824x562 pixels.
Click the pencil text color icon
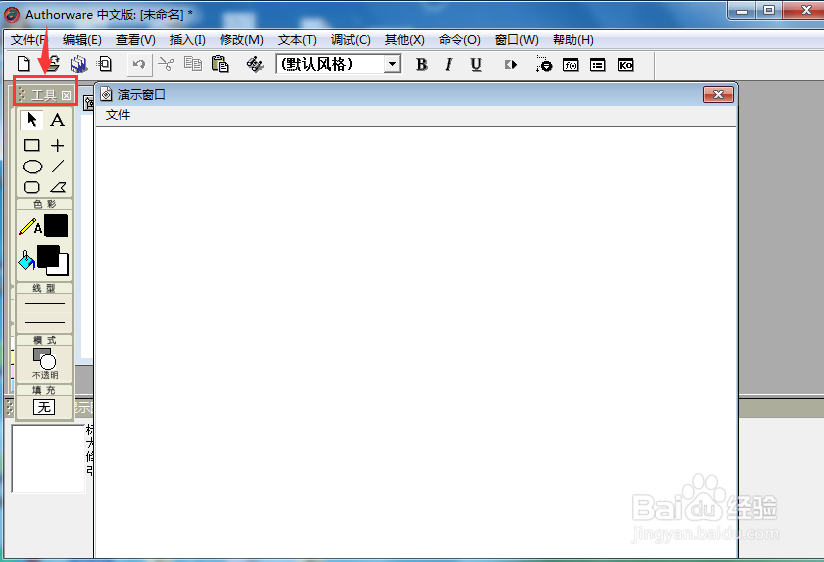pyautogui.click(x=30, y=226)
